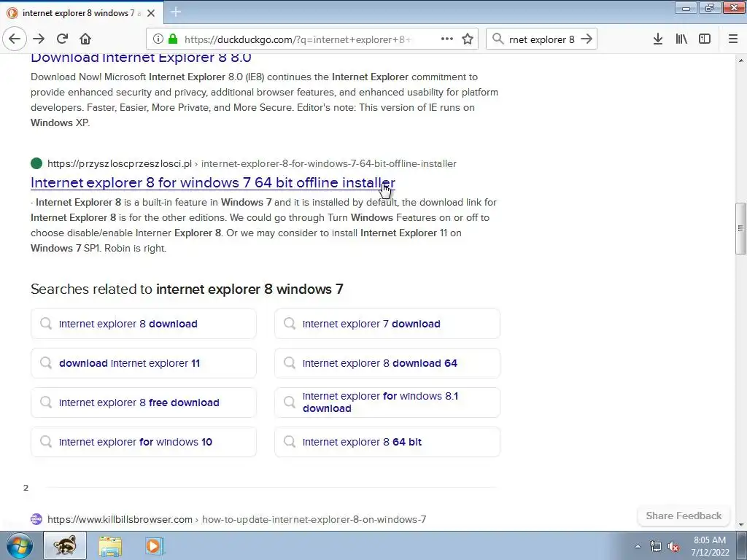Open 'Download Internet Explorer 8 8.0' result
This screenshot has height=560, width=747.
pyautogui.click(x=141, y=58)
